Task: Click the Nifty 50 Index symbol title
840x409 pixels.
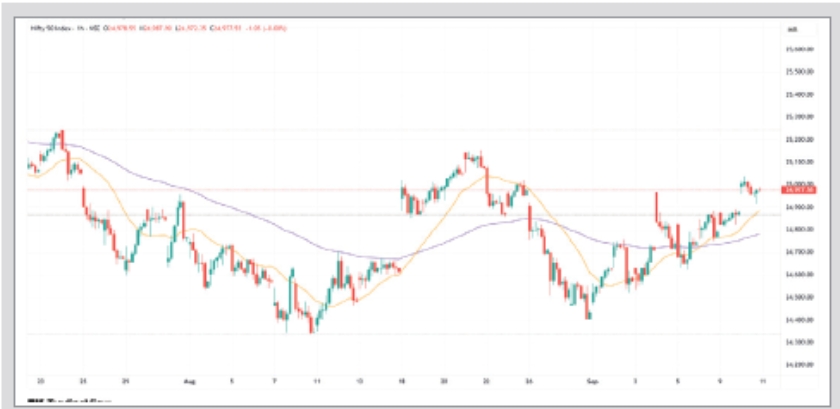Action: (x=50, y=28)
